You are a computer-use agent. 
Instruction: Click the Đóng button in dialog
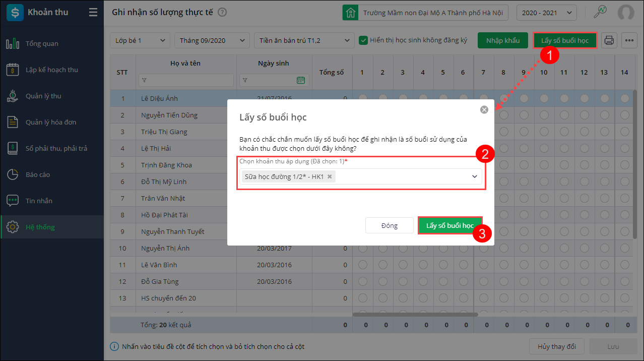[x=390, y=225]
